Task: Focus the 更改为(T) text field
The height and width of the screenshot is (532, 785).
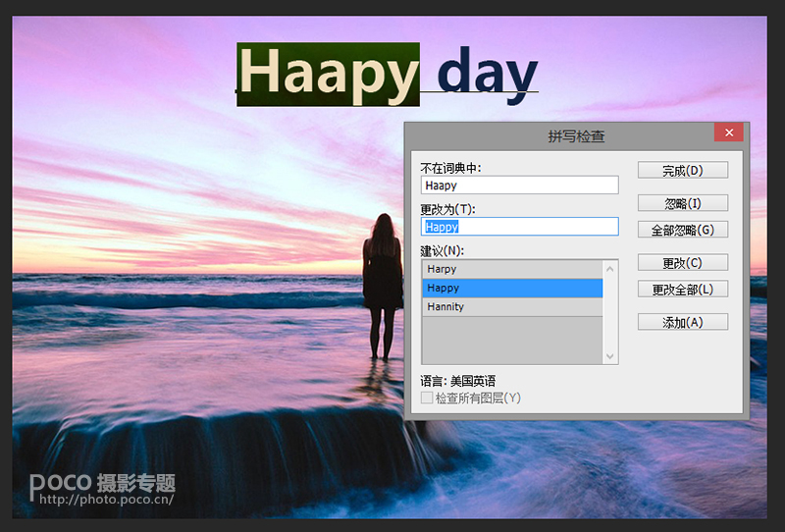Action: (519, 227)
